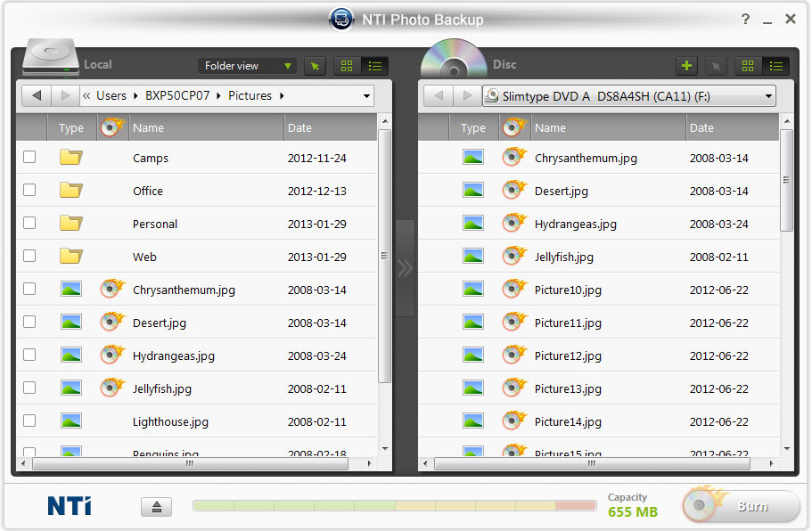Click the Local panel vertical scrollbar thumb
812x531 pixels.
point(384,256)
